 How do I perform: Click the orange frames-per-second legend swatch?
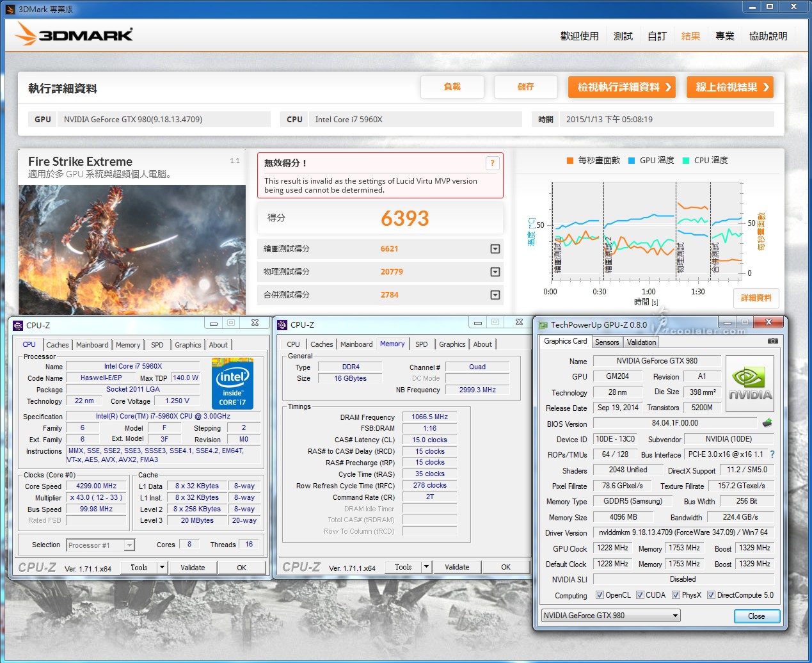[x=569, y=161]
